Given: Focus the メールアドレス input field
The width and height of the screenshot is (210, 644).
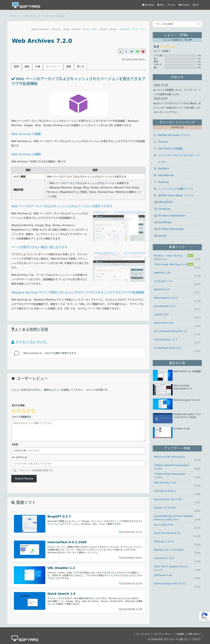Looking at the screenshot, I should pyautogui.click(x=78, y=464).
